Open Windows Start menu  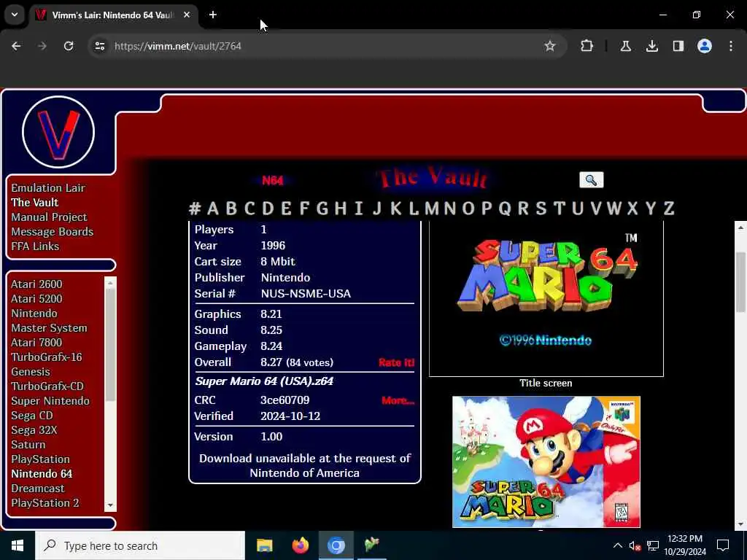coord(18,545)
